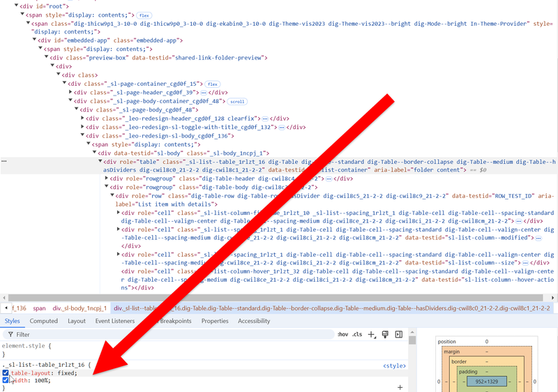Click the three-dot menu beside the table row
This screenshot has width=558, height=392.
pos(5,161)
